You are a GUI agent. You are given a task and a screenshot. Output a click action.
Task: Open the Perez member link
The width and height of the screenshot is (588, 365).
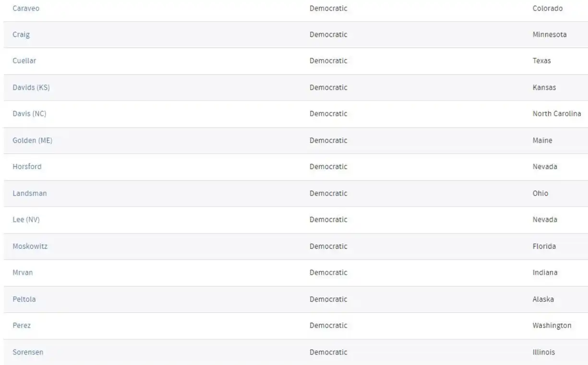point(22,326)
